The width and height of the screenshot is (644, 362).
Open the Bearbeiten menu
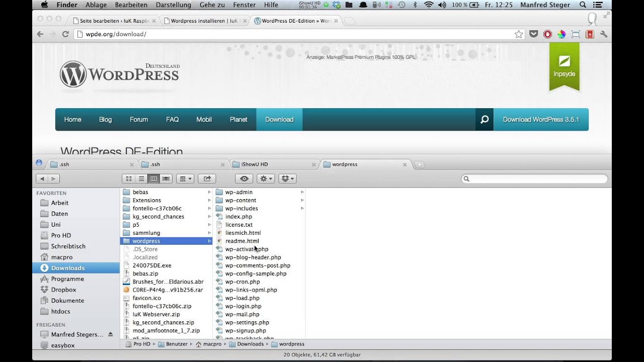coord(131,5)
